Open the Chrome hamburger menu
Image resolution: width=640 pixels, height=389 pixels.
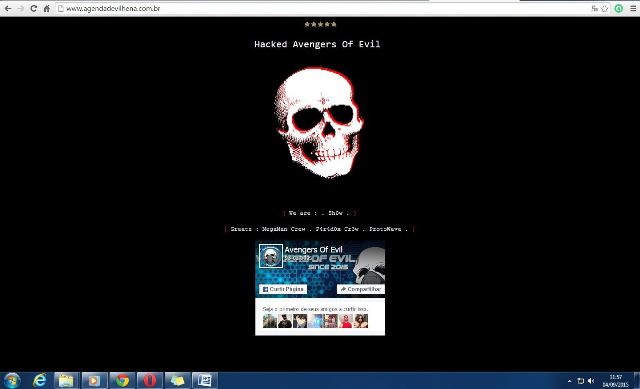633,8
